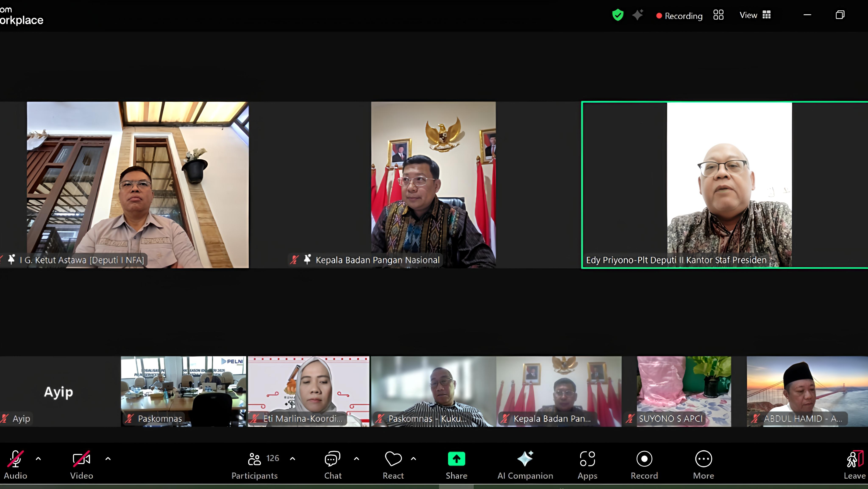Expand the chevron next to Participants count
The width and height of the screenshot is (868, 489).
pyautogui.click(x=292, y=459)
